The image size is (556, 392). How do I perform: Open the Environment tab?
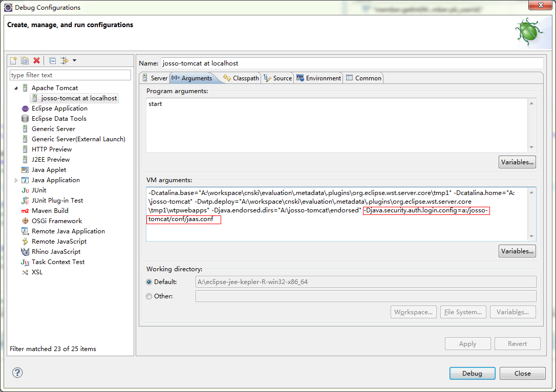point(318,78)
